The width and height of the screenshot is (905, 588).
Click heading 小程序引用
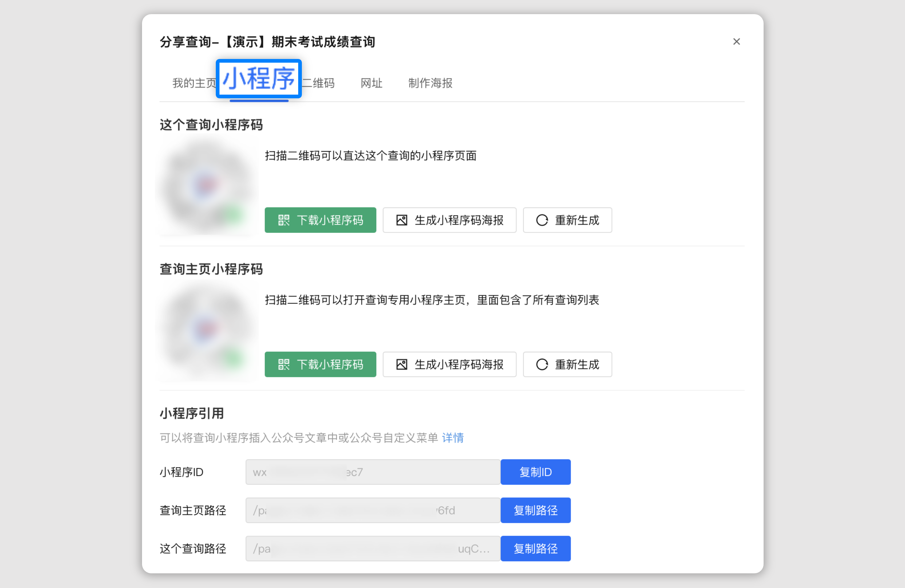click(192, 413)
